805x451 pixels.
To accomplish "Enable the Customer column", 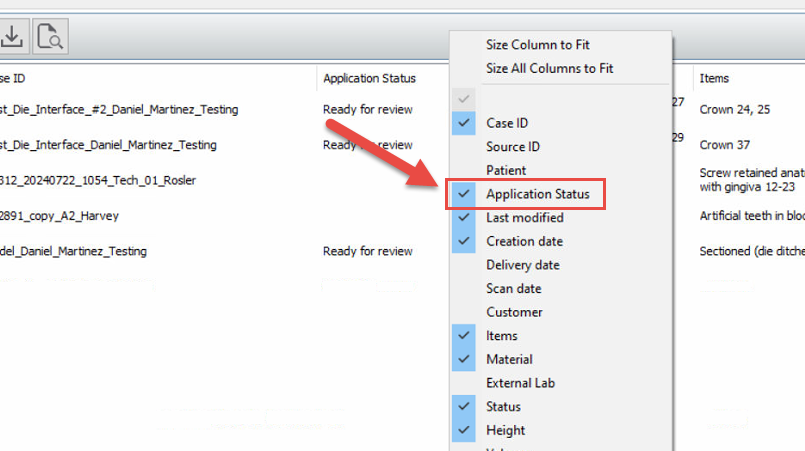I will (x=514, y=312).
